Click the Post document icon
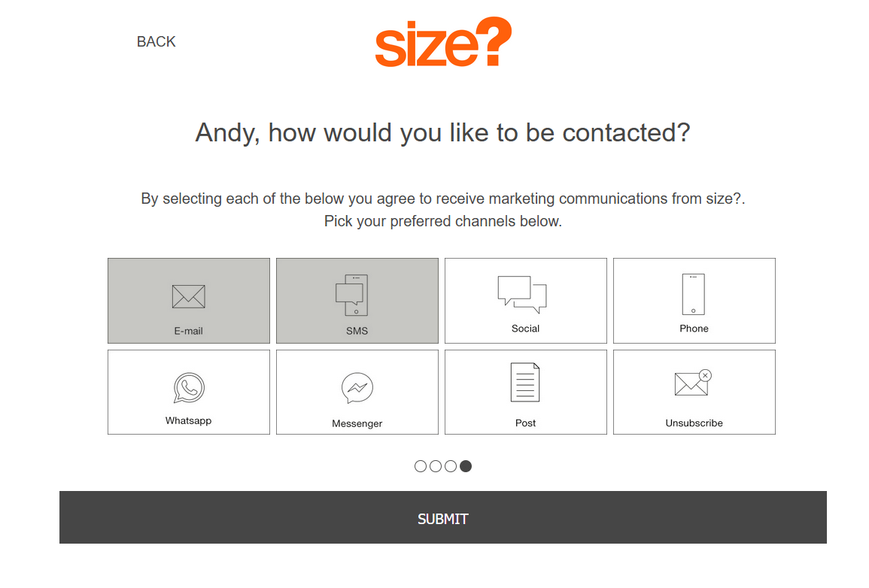The image size is (869, 588). (x=525, y=382)
